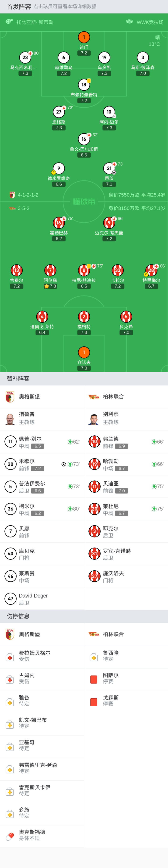Screen dimensions: 168x868
Task: Tap the WWK竞技场 stadium label
Action: (x=150, y=22)
